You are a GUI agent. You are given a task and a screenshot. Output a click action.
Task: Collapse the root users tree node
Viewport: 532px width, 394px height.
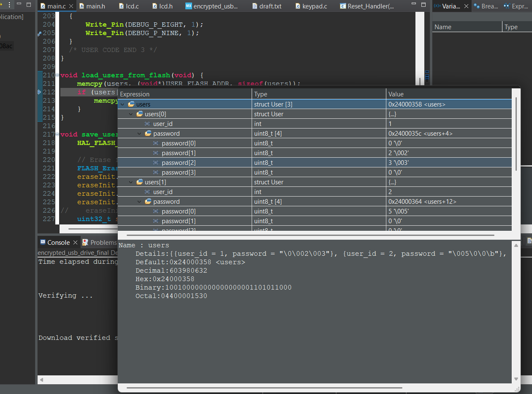tap(122, 104)
